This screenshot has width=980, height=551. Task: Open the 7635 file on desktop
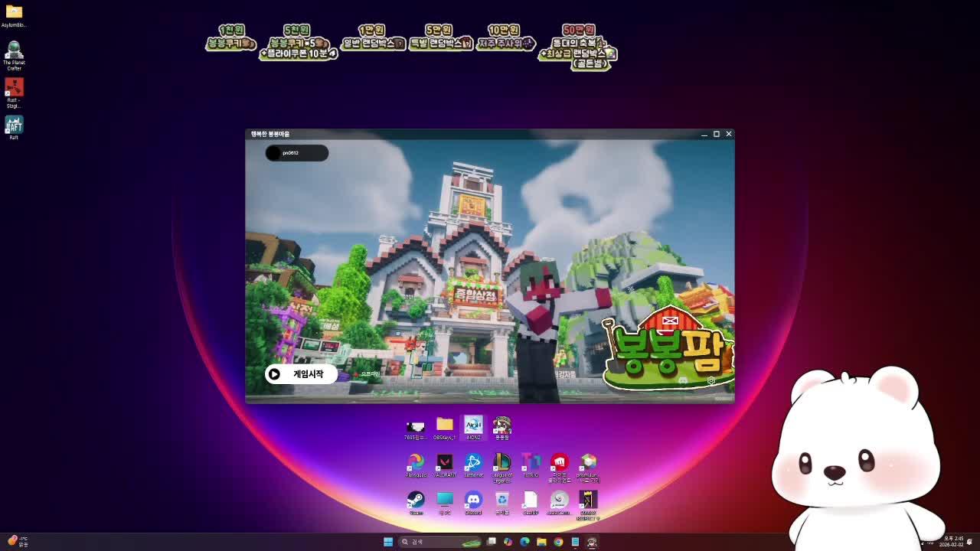coord(416,429)
